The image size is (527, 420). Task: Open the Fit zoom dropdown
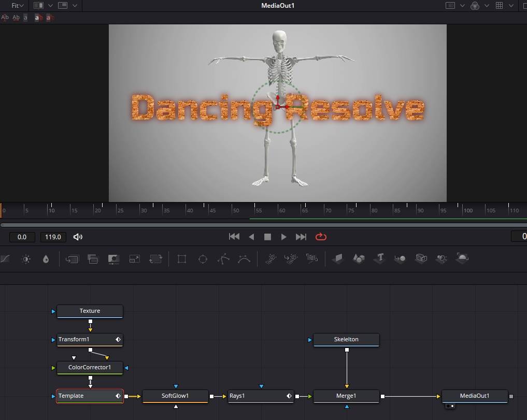pyautogui.click(x=18, y=6)
